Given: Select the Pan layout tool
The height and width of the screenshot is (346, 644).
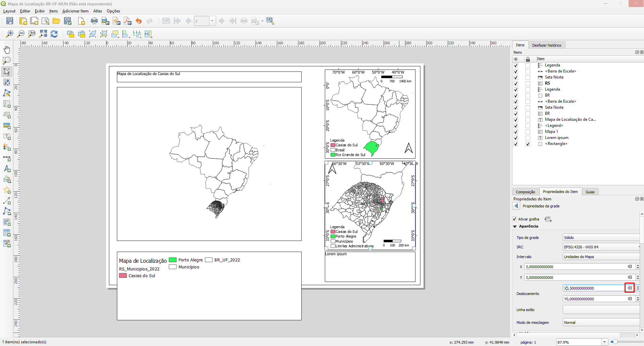Looking at the screenshot, I should tap(7, 50).
